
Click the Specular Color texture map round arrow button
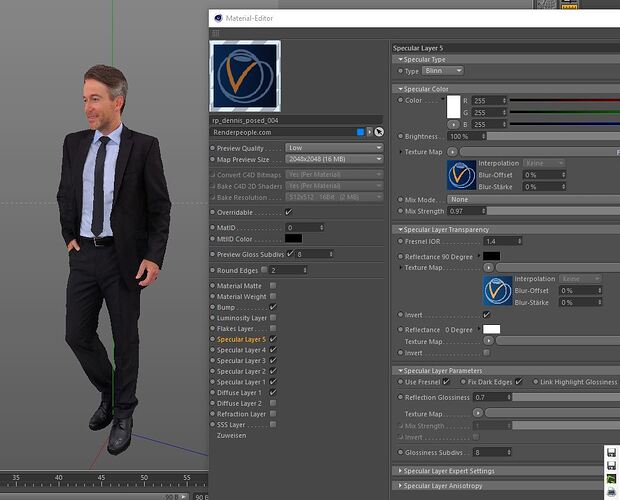(452, 152)
